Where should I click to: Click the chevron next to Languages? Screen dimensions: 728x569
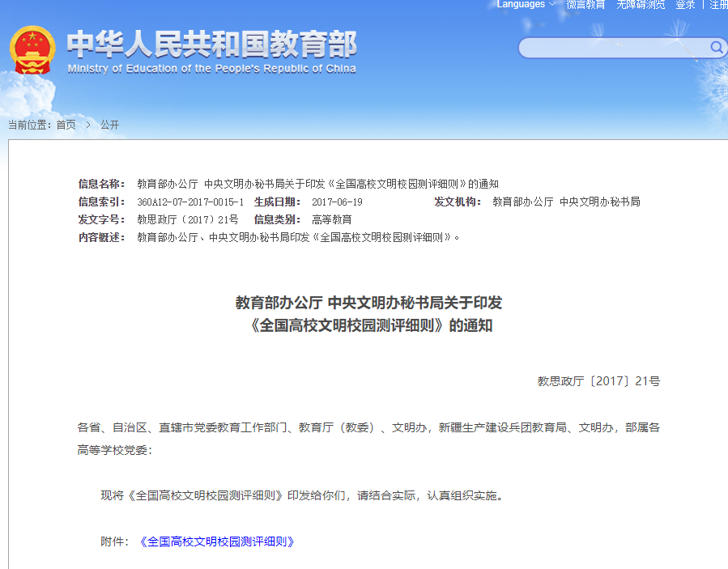pos(552,5)
